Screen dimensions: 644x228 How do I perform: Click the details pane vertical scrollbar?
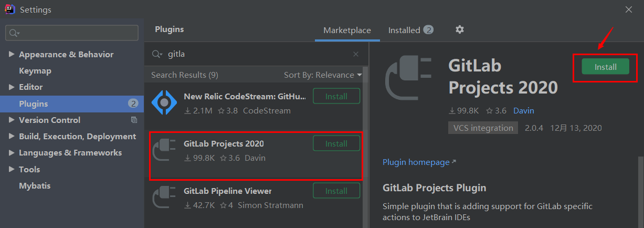(x=640, y=192)
